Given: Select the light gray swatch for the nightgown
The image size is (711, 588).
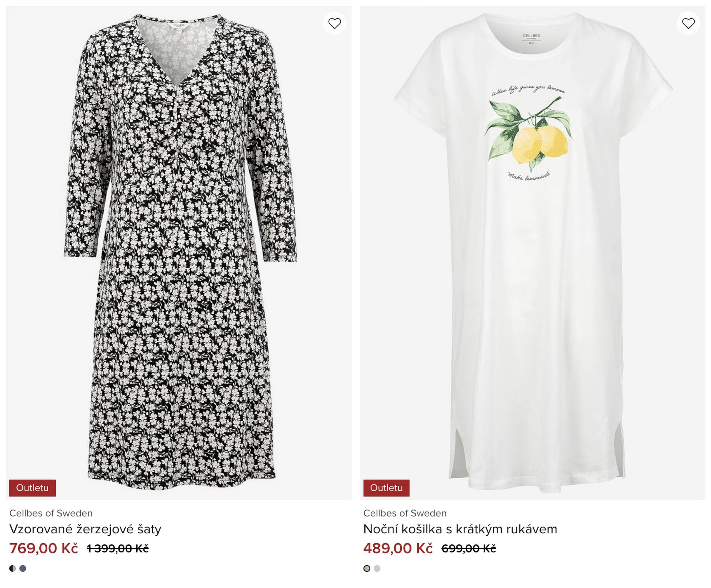Looking at the screenshot, I should 377,568.
